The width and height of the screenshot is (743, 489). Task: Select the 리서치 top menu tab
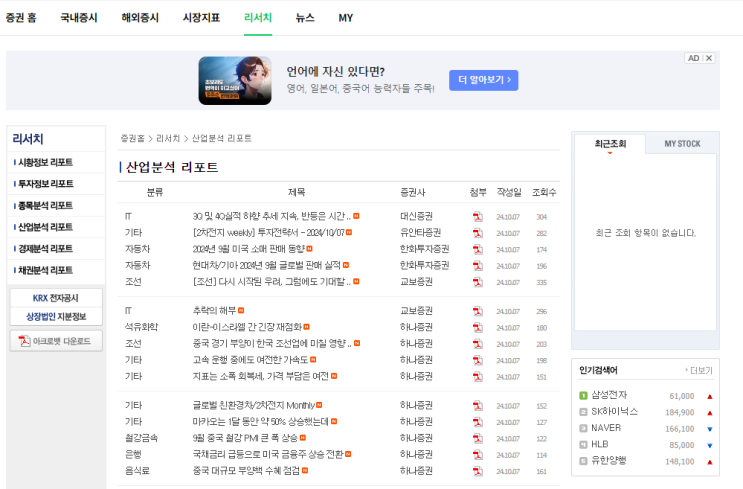pyautogui.click(x=258, y=18)
